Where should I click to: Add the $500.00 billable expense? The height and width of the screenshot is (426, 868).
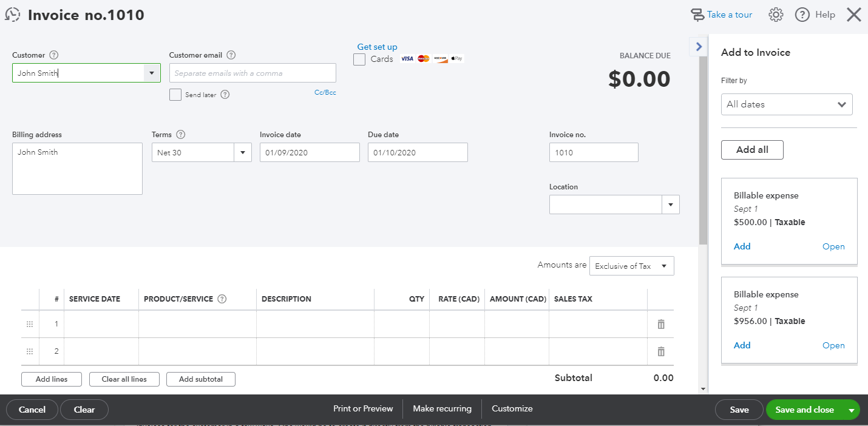tap(742, 246)
